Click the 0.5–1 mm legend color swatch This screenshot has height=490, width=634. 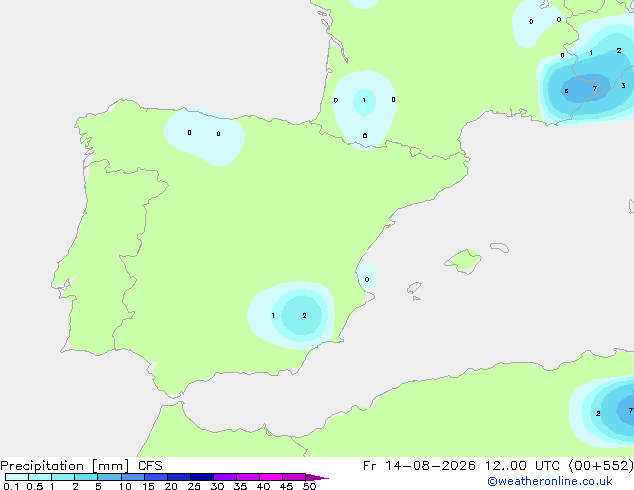click(x=40, y=477)
